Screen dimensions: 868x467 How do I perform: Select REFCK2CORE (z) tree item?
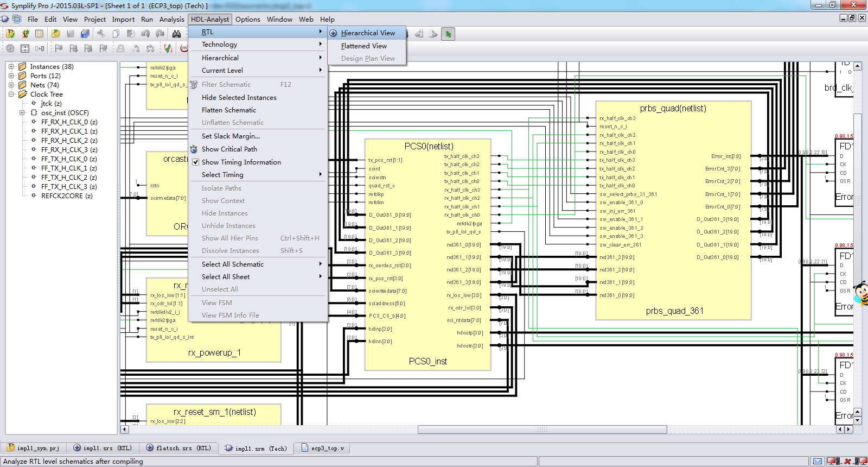pyautogui.click(x=67, y=196)
